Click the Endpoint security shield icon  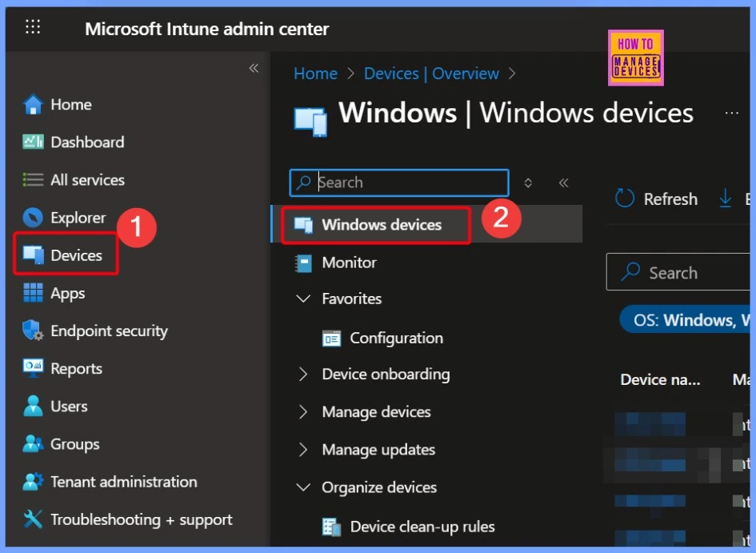(33, 331)
